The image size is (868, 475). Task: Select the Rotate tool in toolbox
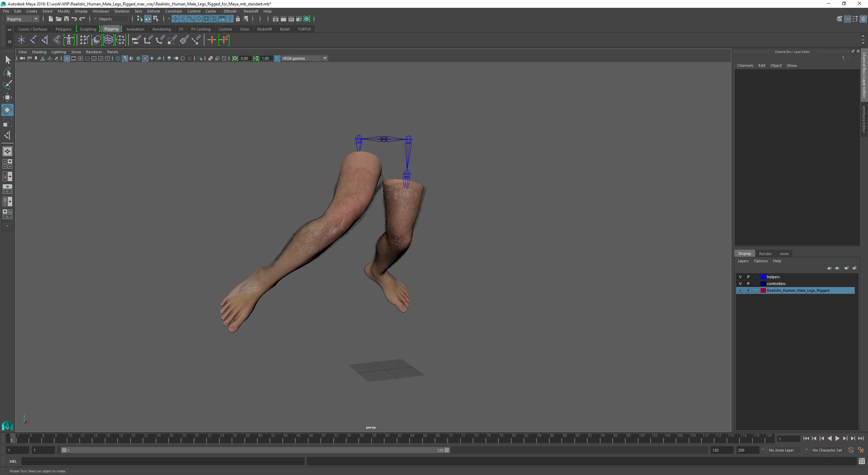(x=7, y=110)
